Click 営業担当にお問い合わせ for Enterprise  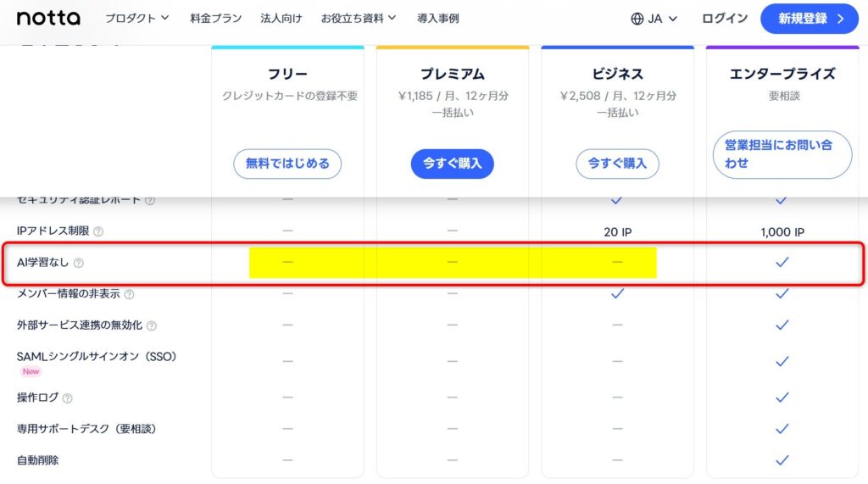tap(782, 154)
